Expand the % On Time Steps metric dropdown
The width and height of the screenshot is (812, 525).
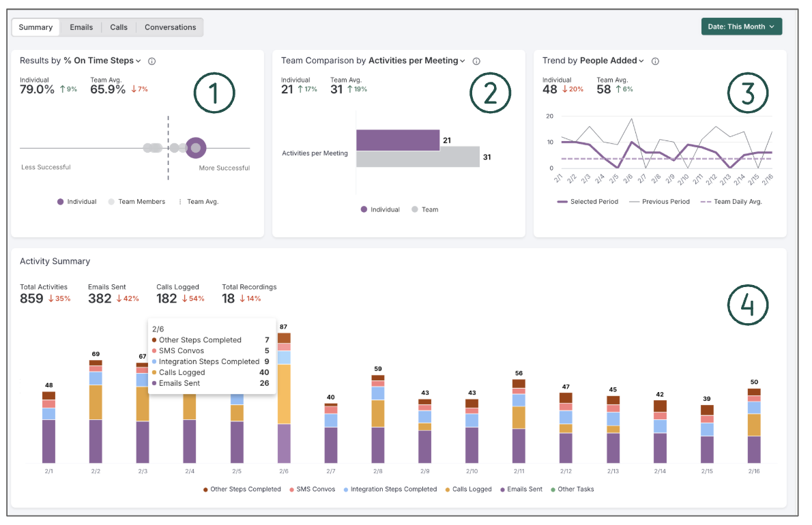click(102, 61)
